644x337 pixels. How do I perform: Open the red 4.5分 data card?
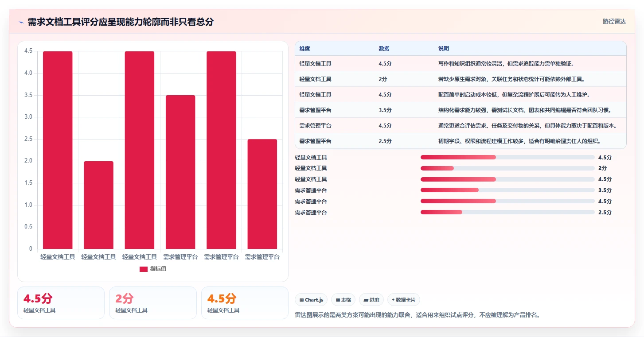point(61,303)
